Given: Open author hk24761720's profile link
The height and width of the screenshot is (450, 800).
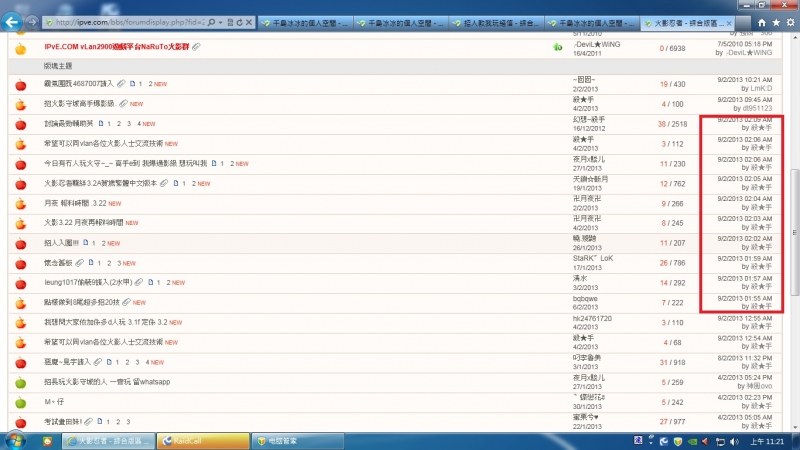Looking at the screenshot, I should point(592,318).
